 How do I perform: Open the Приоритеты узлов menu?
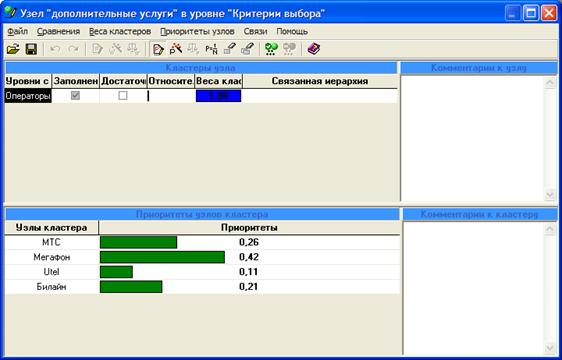pyautogui.click(x=197, y=32)
